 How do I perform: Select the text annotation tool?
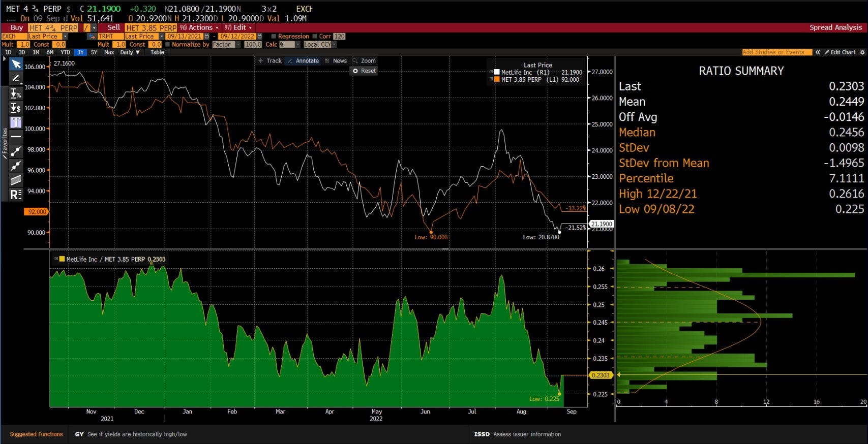pos(16,122)
